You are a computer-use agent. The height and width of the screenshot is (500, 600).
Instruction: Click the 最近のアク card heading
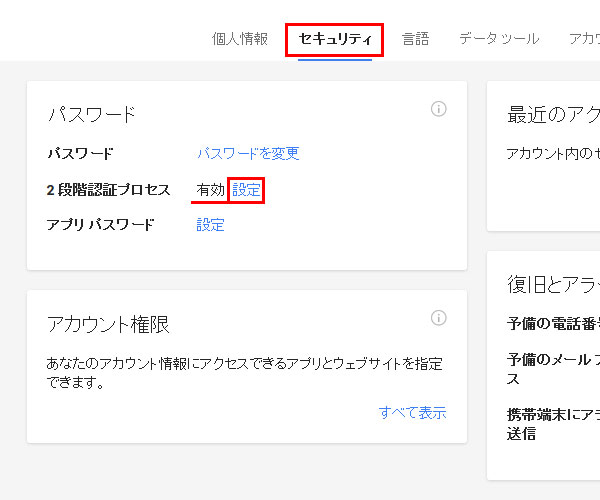(553, 115)
